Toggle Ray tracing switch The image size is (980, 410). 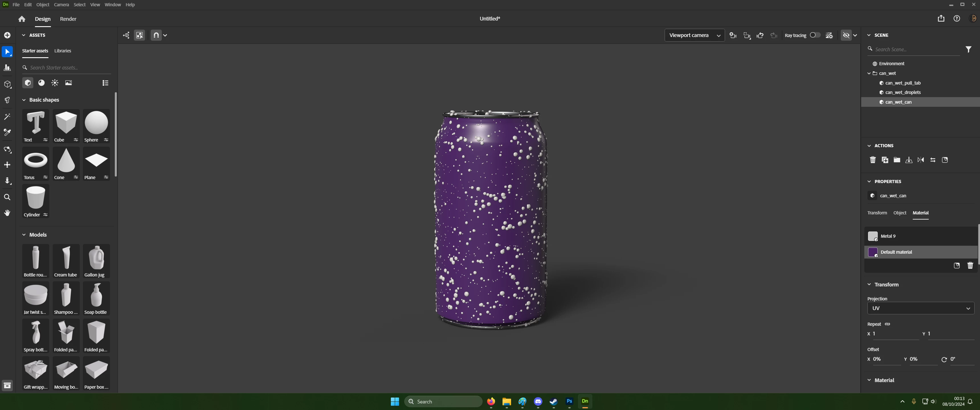click(x=814, y=35)
